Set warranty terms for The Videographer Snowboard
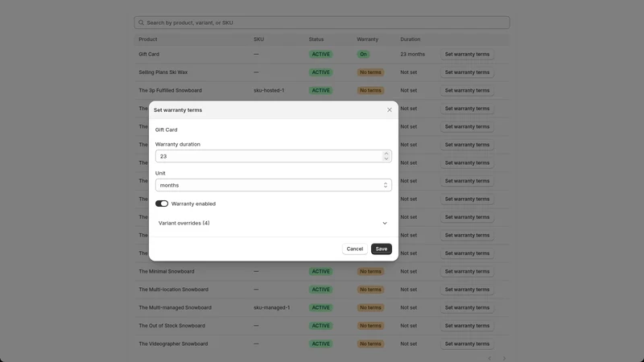The width and height of the screenshot is (644, 362). tap(467, 343)
